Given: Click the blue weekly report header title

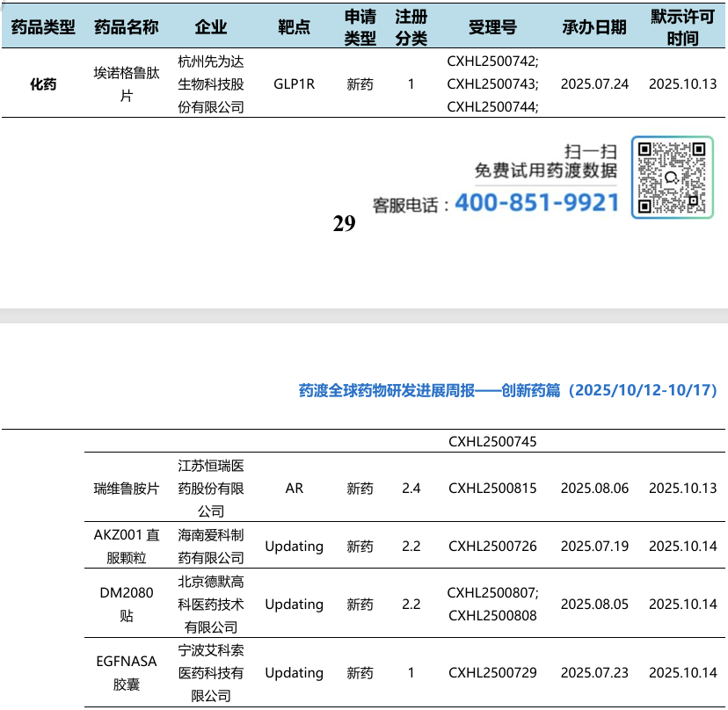Looking at the screenshot, I should tap(508, 390).
